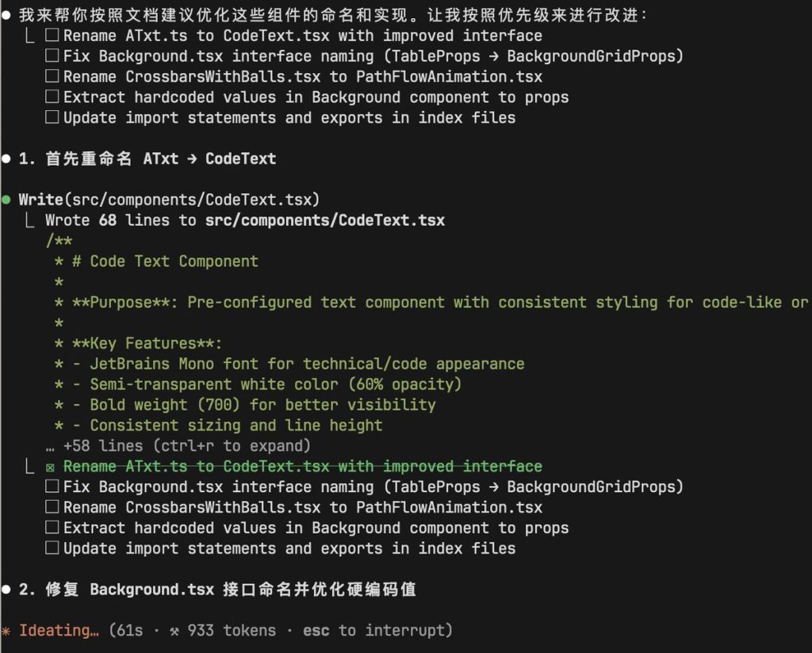Click the ellipsis before '+58 lines'
The image size is (812, 653).
point(50,448)
